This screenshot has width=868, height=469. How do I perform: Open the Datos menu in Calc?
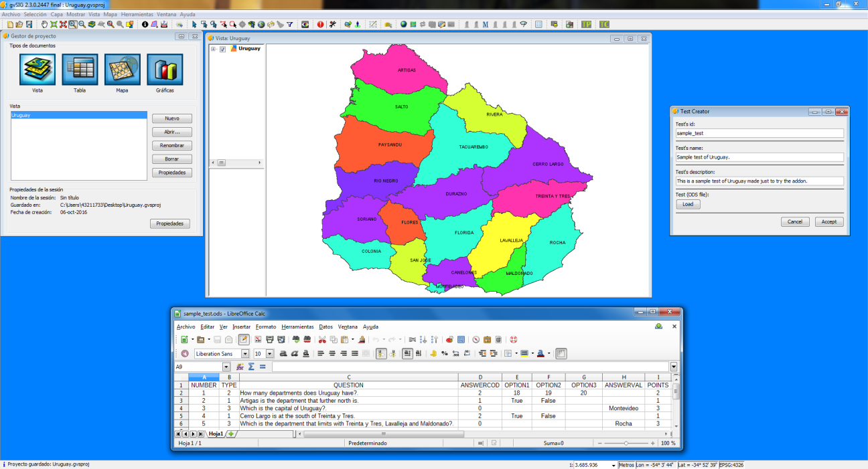[325, 326]
